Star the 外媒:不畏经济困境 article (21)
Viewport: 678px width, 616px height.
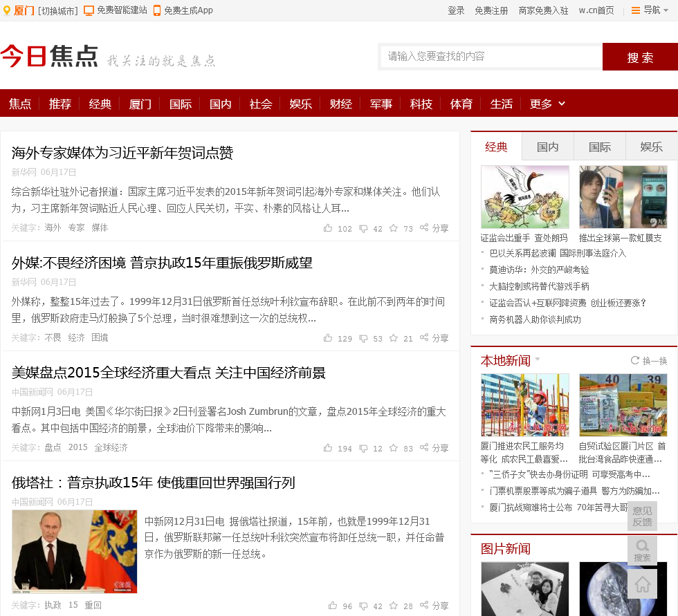(394, 338)
